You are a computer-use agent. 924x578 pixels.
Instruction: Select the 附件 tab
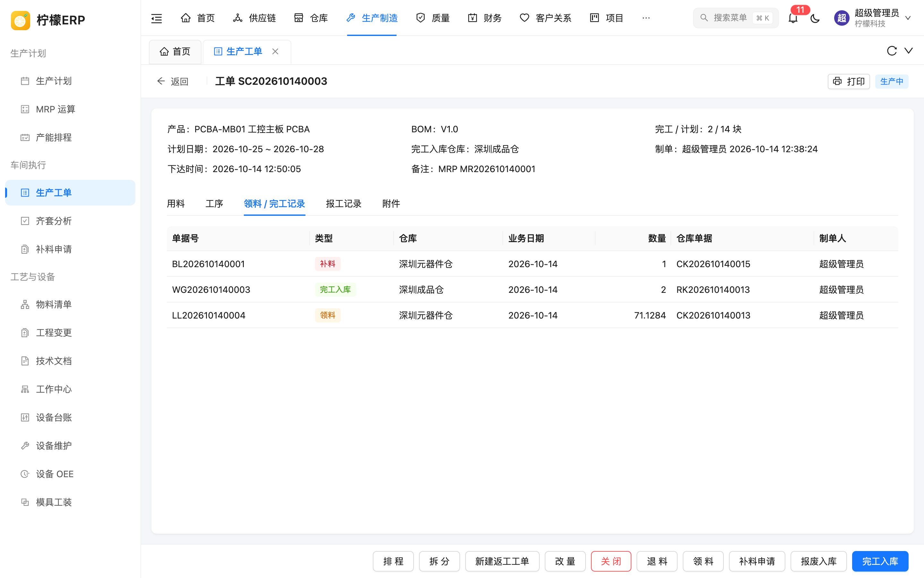coord(391,204)
